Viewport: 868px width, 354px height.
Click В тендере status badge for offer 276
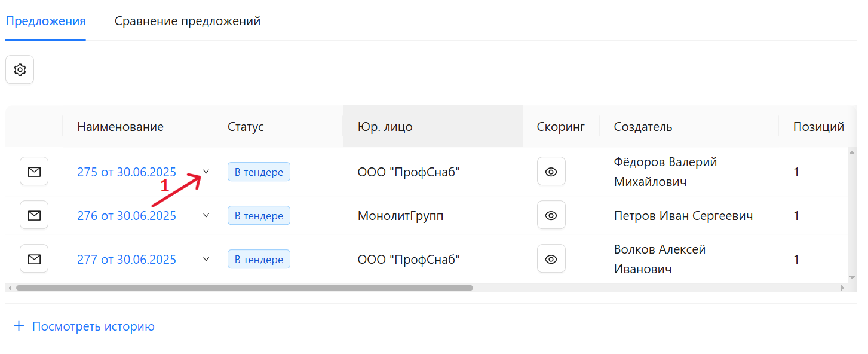[259, 216]
